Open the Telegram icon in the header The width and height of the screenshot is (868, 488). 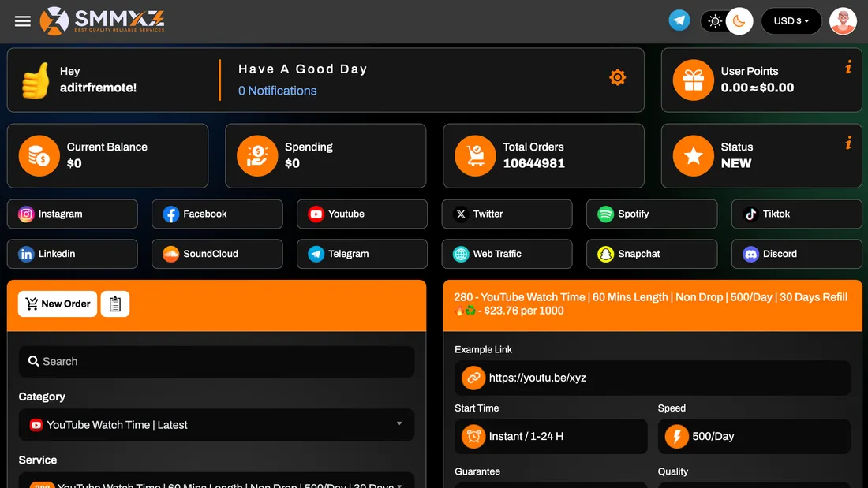[679, 20]
